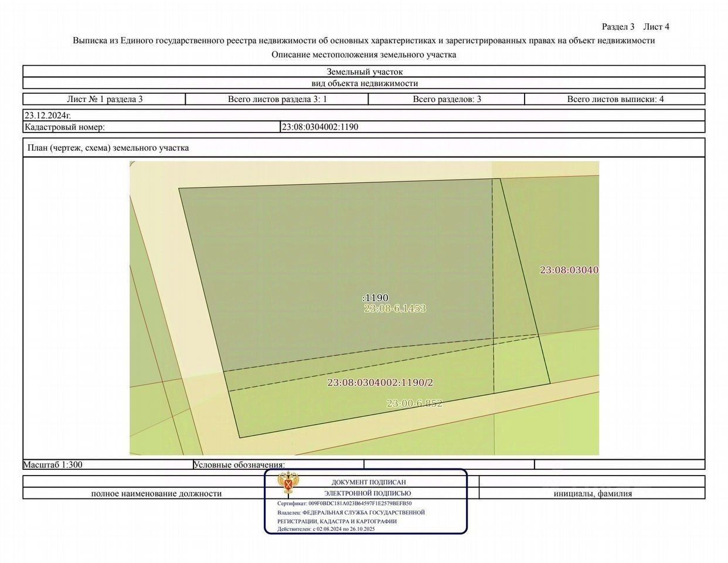The image size is (728, 563).
Task: Click 'Лист № 1 раздела 3' cell
Action: tap(105, 99)
